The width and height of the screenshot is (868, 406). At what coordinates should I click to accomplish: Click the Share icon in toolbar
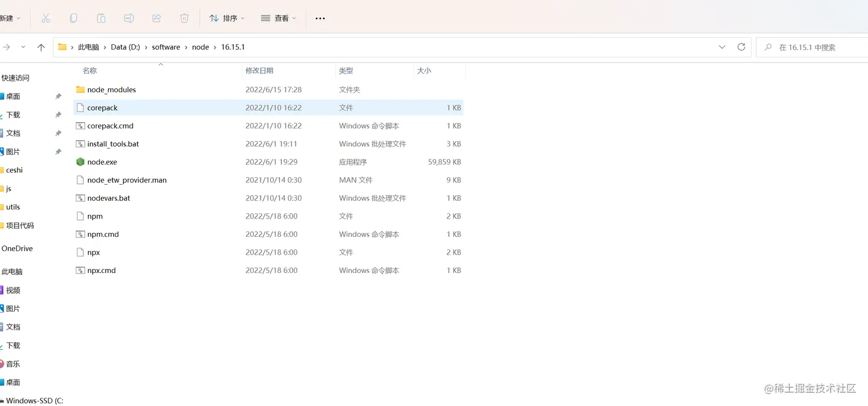click(157, 18)
